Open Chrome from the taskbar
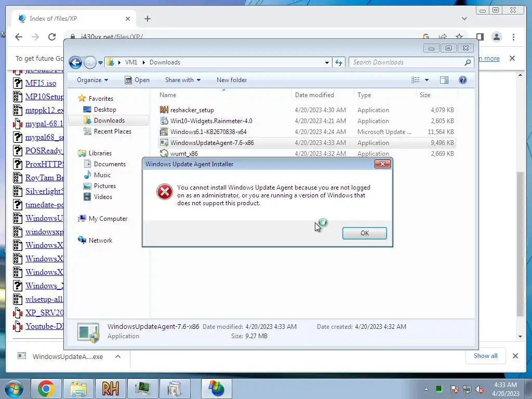The width and height of the screenshot is (532, 399). [46, 389]
